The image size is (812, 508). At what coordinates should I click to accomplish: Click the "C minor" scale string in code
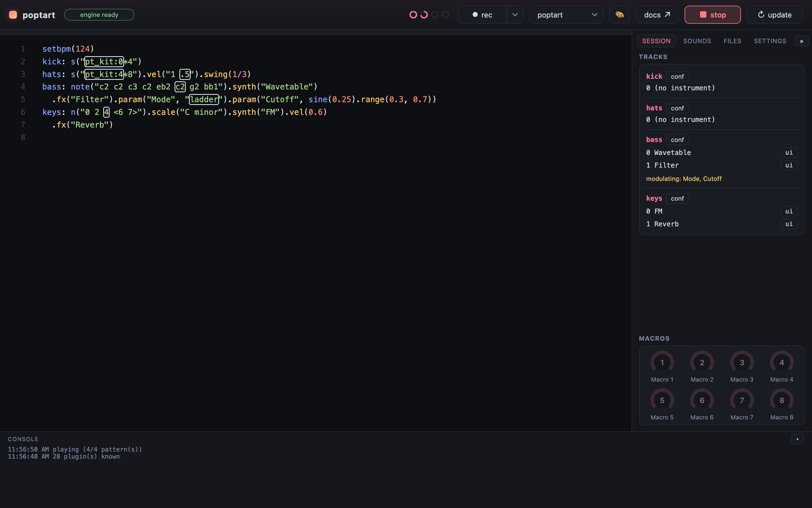click(201, 112)
